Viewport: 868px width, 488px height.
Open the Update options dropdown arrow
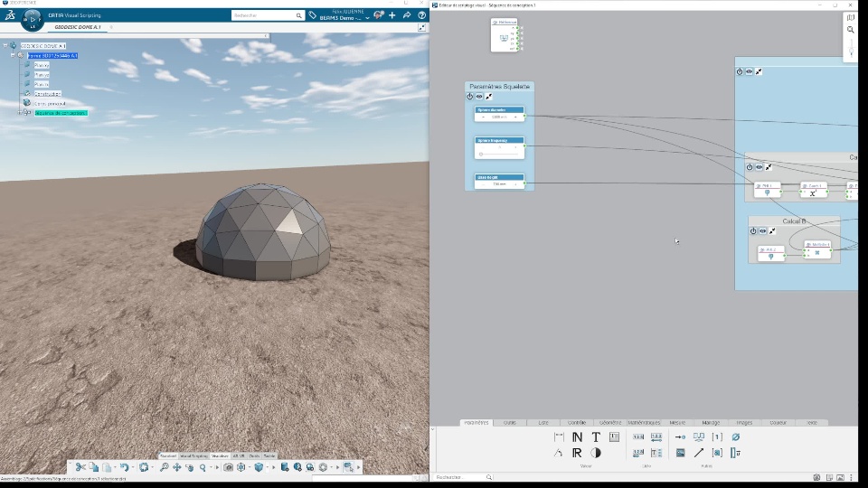[152, 467]
